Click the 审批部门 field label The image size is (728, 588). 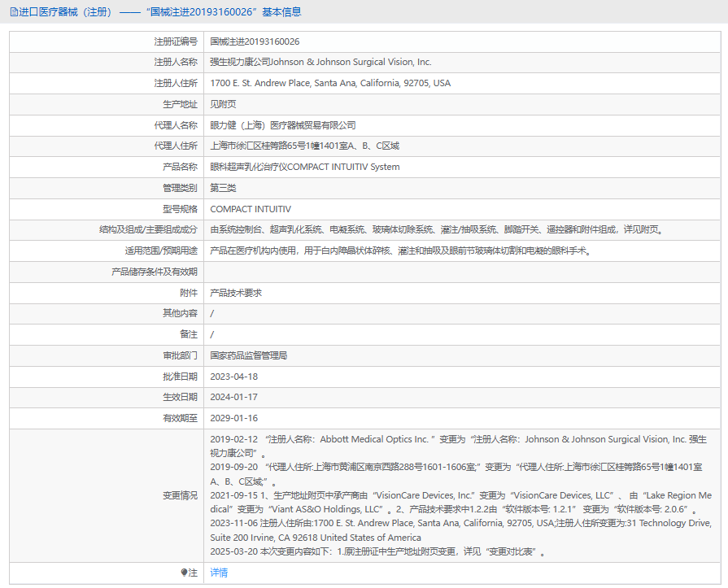180,356
